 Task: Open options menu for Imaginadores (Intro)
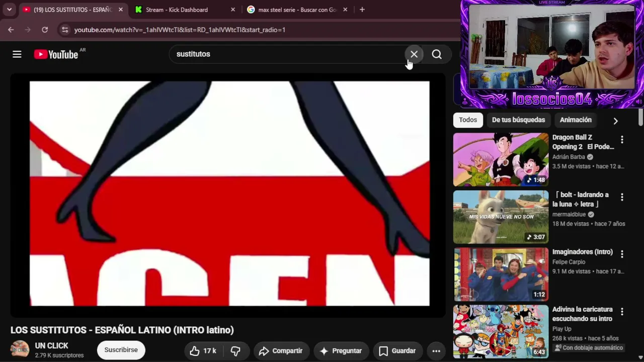click(x=622, y=254)
